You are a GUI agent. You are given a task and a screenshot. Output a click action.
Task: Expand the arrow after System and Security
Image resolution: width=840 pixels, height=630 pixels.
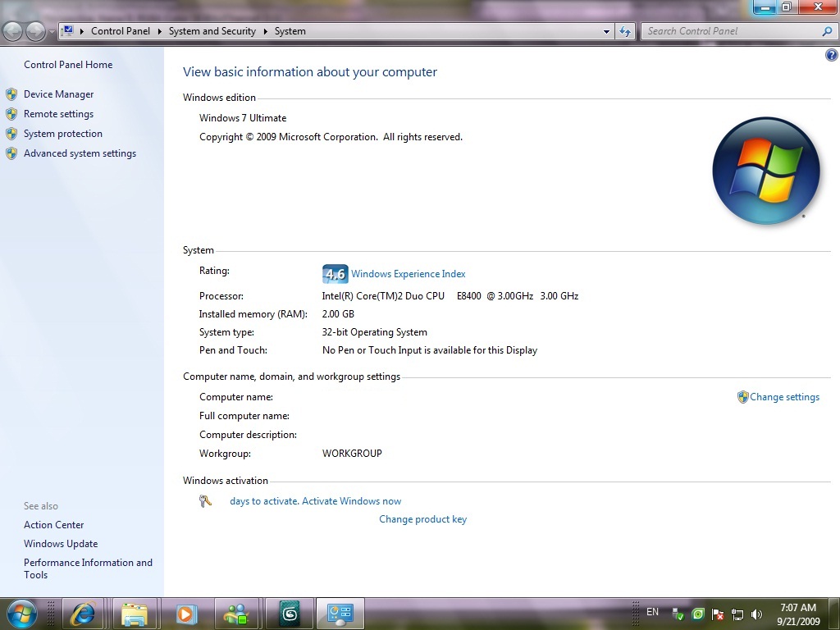(x=265, y=31)
